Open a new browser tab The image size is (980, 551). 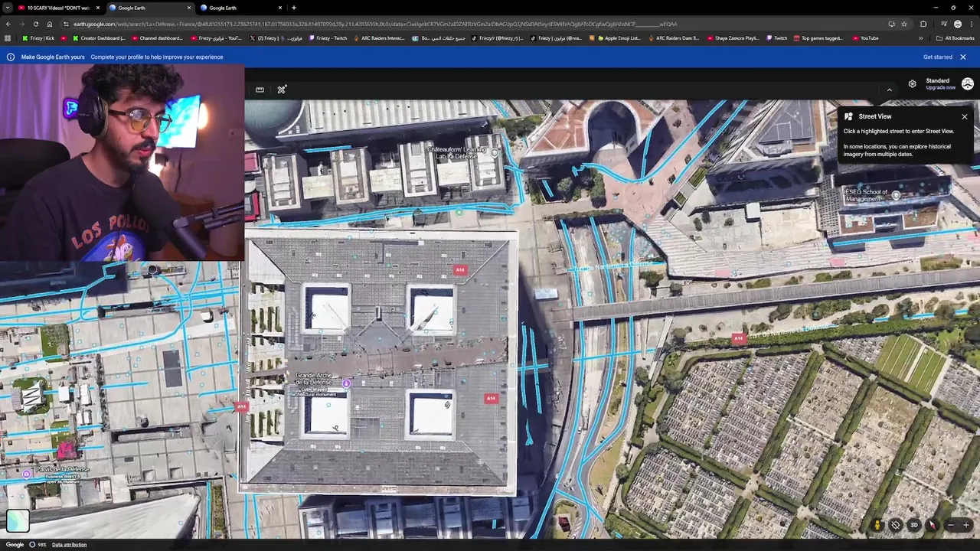click(x=294, y=8)
